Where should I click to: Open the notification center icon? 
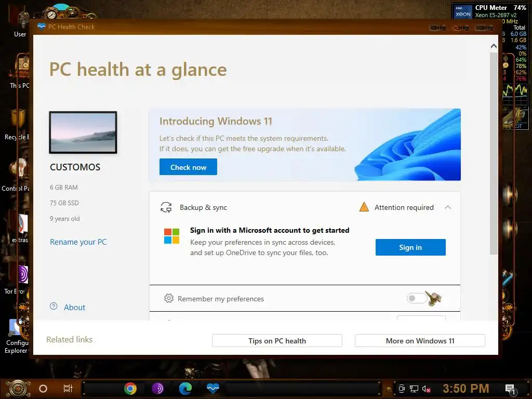(x=510, y=389)
